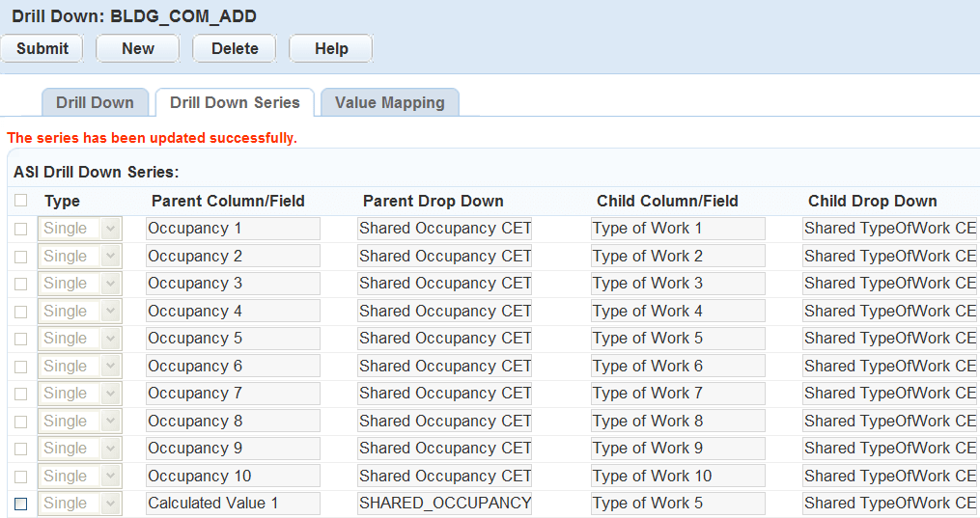Click the Submit button

(x=42, y=48)
